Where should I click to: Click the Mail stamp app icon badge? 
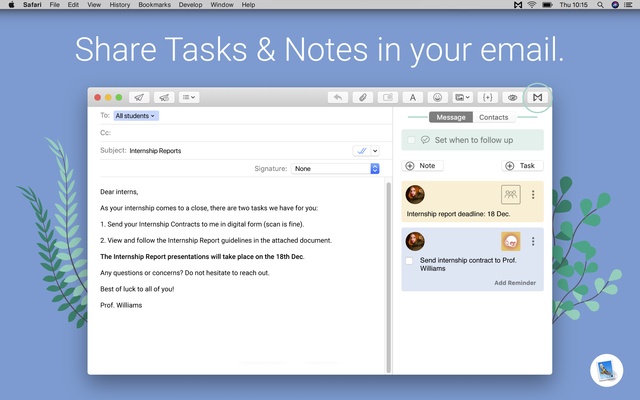coord(606,370)
